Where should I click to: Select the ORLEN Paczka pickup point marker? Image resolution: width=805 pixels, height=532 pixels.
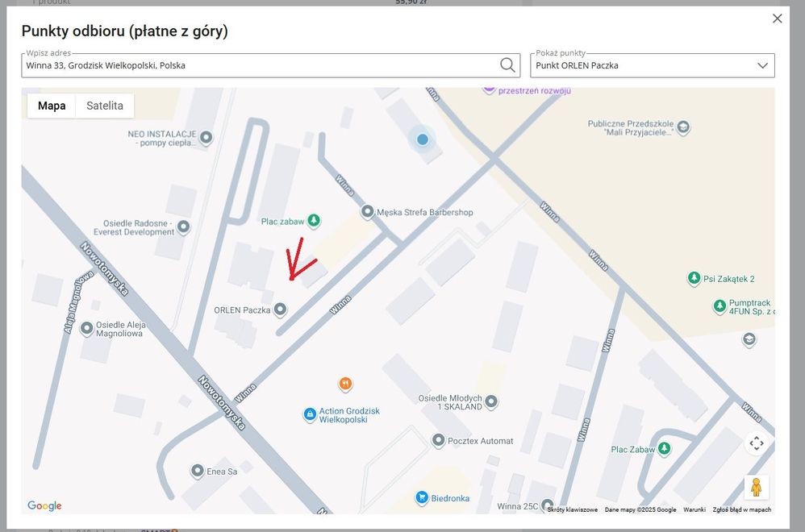[x=280, y=310]
